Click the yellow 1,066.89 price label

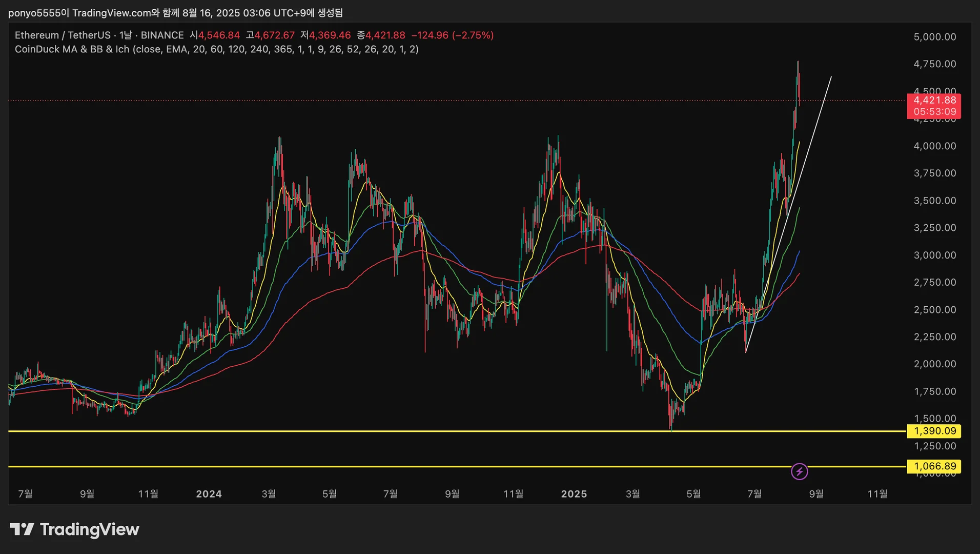[x=934, y=466]
